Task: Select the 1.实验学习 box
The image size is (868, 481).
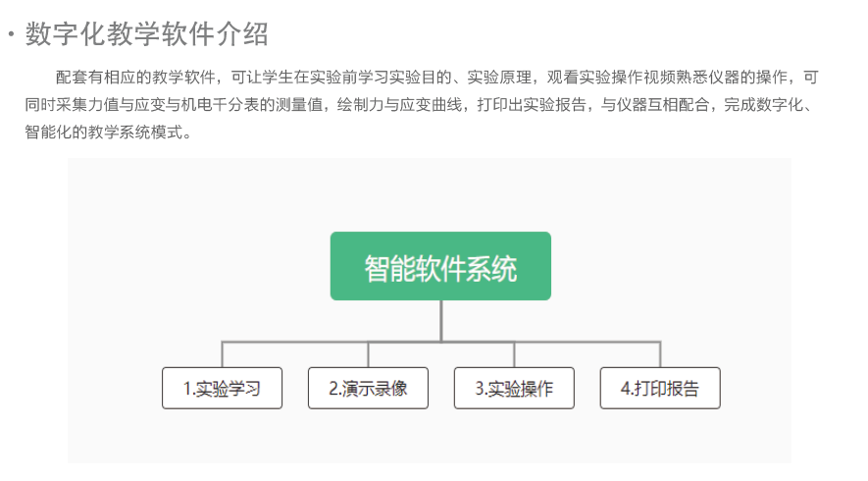Action: pos(222,389)
